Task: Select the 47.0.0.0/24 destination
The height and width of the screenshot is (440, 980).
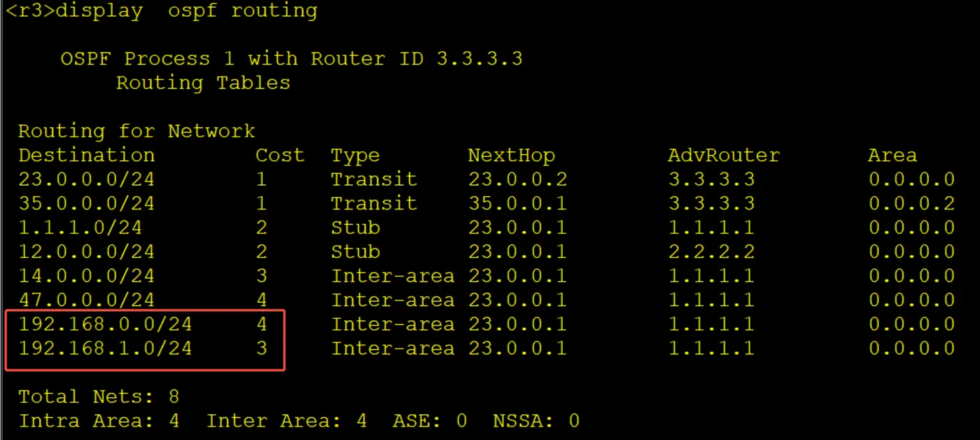Action: pyautogui.click(x=86, y=300)
